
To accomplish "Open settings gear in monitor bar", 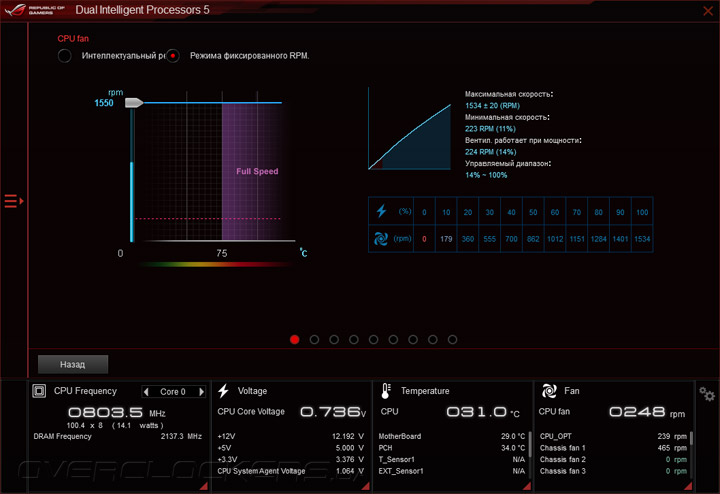I will tap(707, 394).
